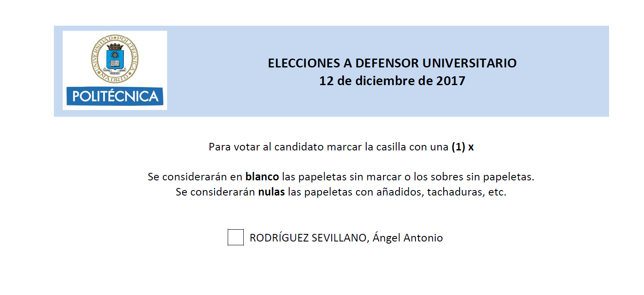Click the round Universidad Politécnica Madrid seal
Image resolution: width=644 pixels, height=295 pixels.
click(x=115, y=59)
